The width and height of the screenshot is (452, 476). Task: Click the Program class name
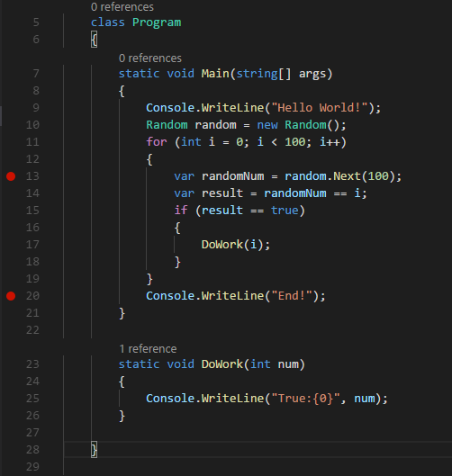[x=157, y=22]
